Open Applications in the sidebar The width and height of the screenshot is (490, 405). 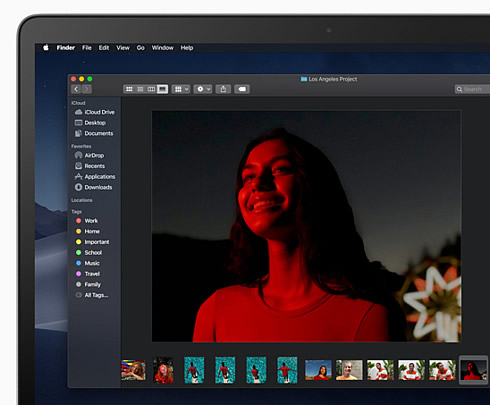pos(95,177)
